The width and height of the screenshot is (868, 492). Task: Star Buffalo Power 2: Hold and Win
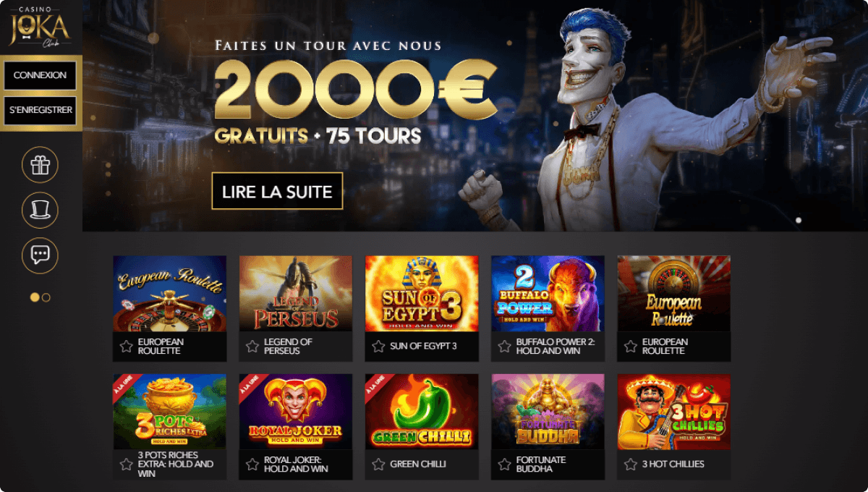coord(504,347)
